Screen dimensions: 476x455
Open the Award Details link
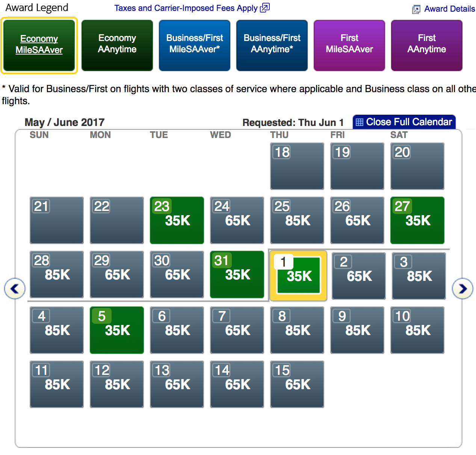(449, 9)
